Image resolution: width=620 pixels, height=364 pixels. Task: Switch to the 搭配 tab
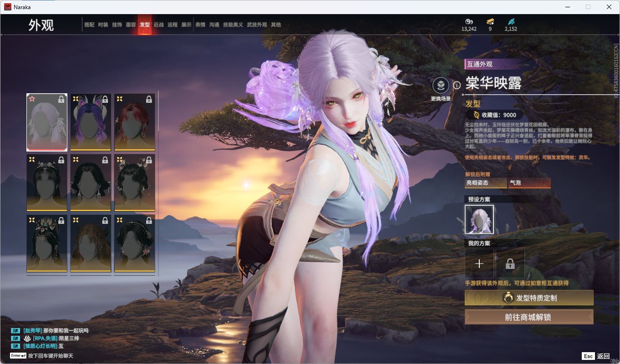(x=89, y=25)
